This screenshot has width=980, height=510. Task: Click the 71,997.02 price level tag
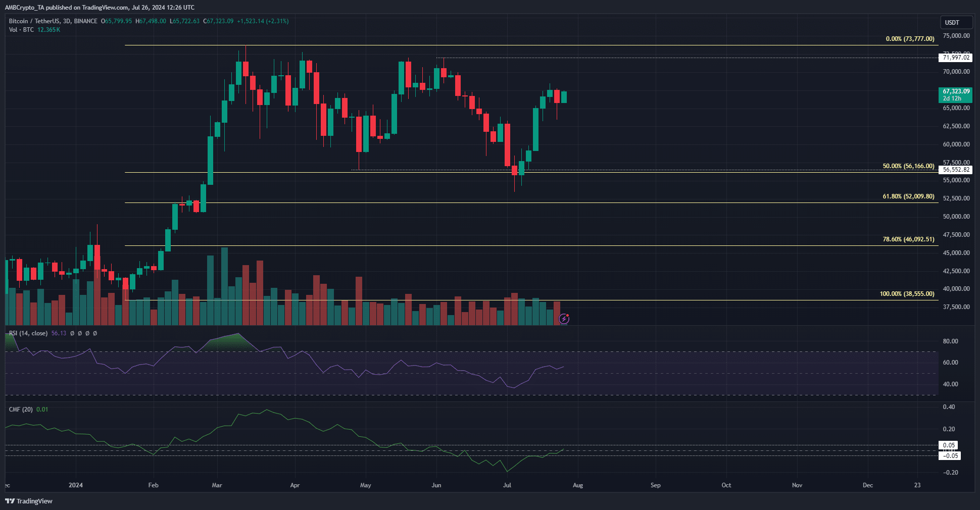click(x=956, y=58)
